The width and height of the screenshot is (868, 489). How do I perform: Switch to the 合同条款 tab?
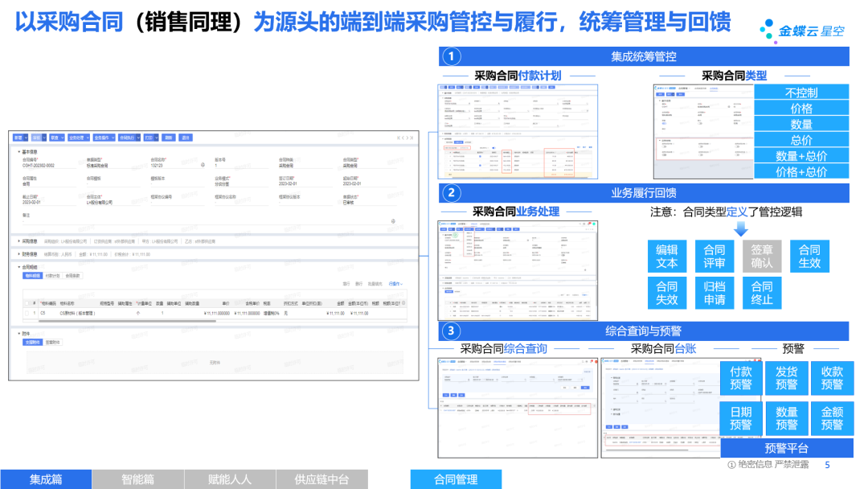click(72, 275)
